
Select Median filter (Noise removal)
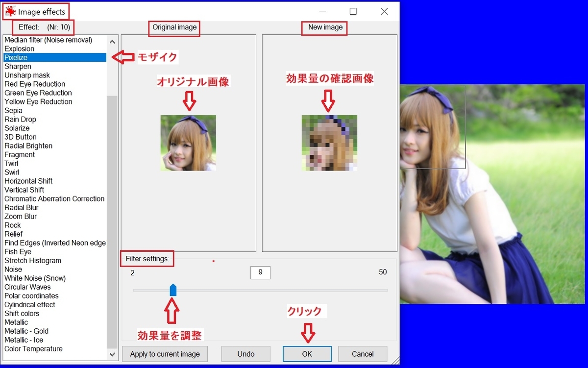[x=49, y=40]
